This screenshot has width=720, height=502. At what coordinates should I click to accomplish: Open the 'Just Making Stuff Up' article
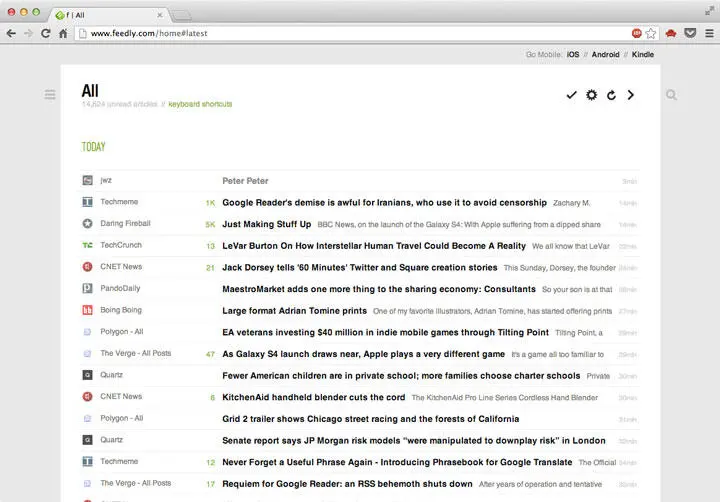coord(266,224)
